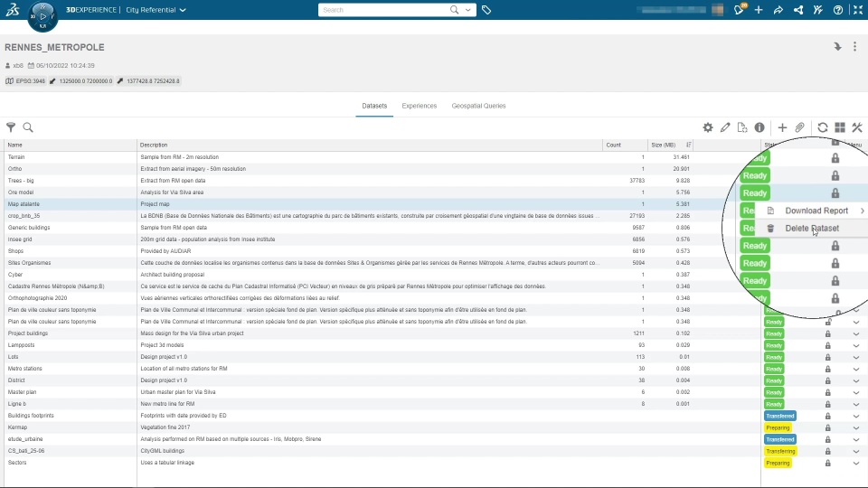
Task: Toggle lock for Project buildings row
Action: tap(828, 333)
